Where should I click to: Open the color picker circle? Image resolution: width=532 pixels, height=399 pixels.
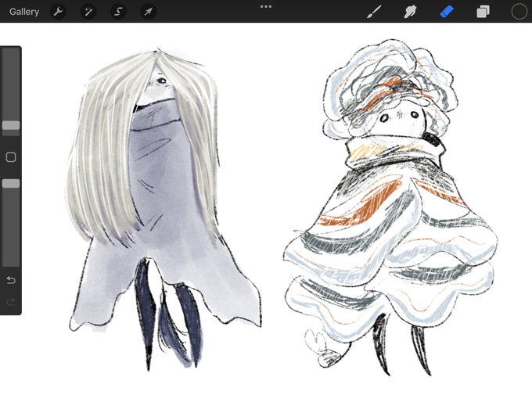(x=519, y=12)
